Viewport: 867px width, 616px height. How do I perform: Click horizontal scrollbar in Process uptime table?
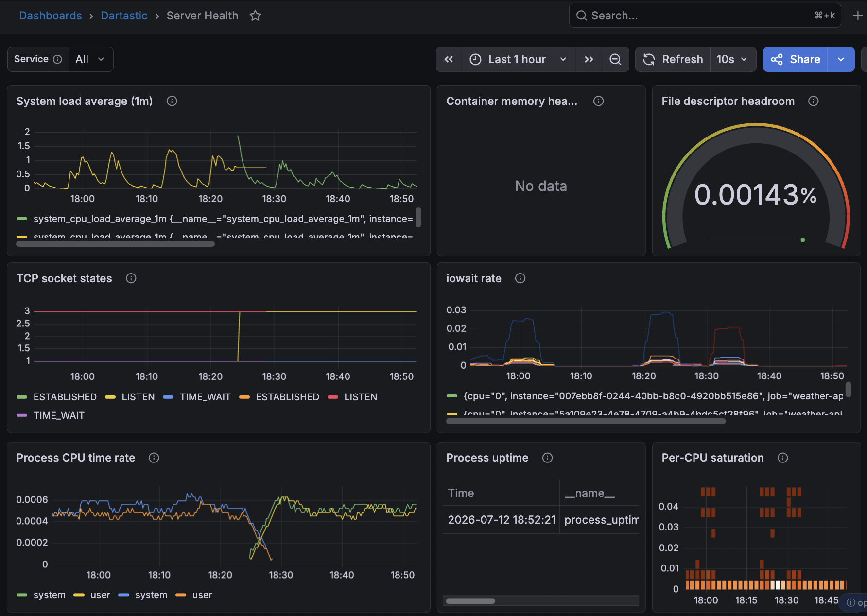click(470, 601)
